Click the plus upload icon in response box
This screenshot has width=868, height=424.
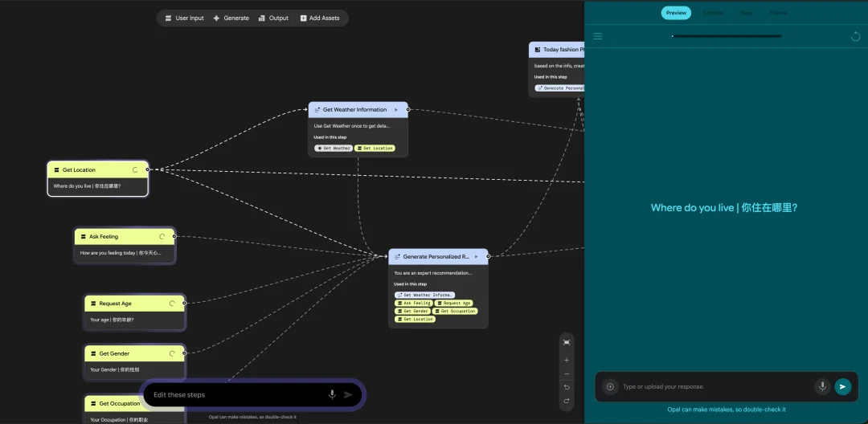(610, 386)
